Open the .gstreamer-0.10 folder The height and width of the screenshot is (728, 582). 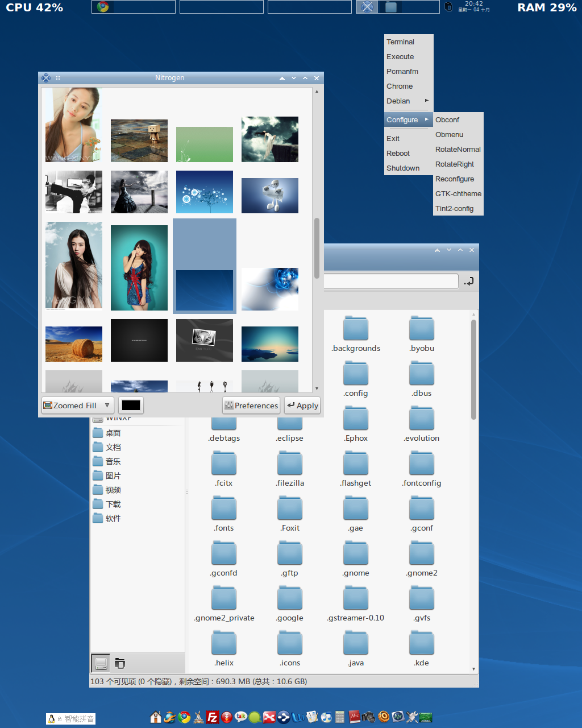(356, 604)
